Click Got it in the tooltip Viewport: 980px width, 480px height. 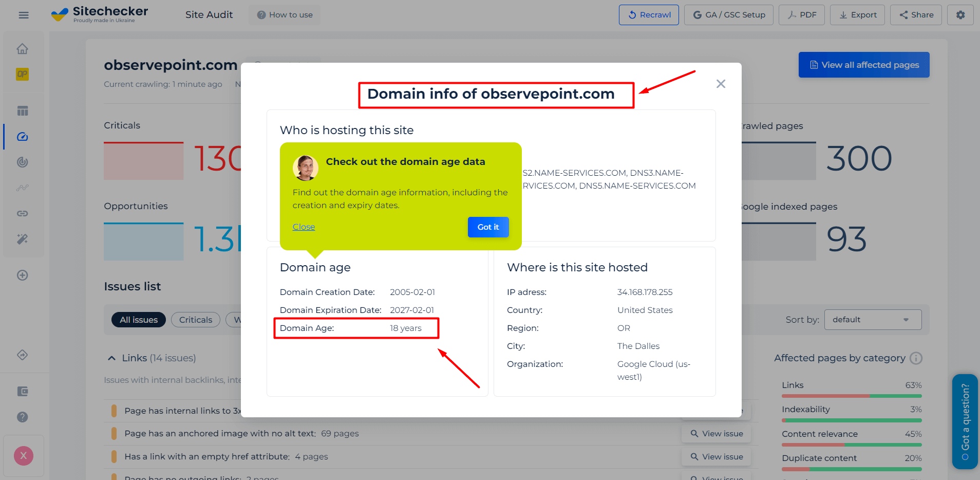pos(488,227)
